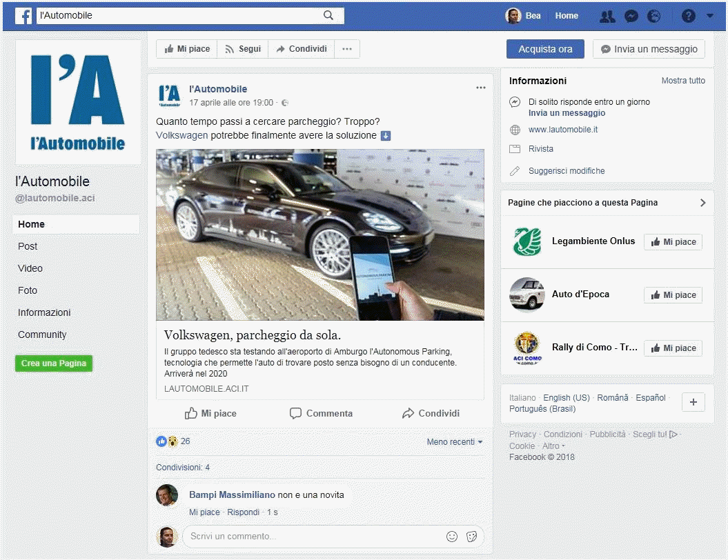Select Home in the page sidebar
The height and width of the screenshot is (560, 728).
coord(76,224)
